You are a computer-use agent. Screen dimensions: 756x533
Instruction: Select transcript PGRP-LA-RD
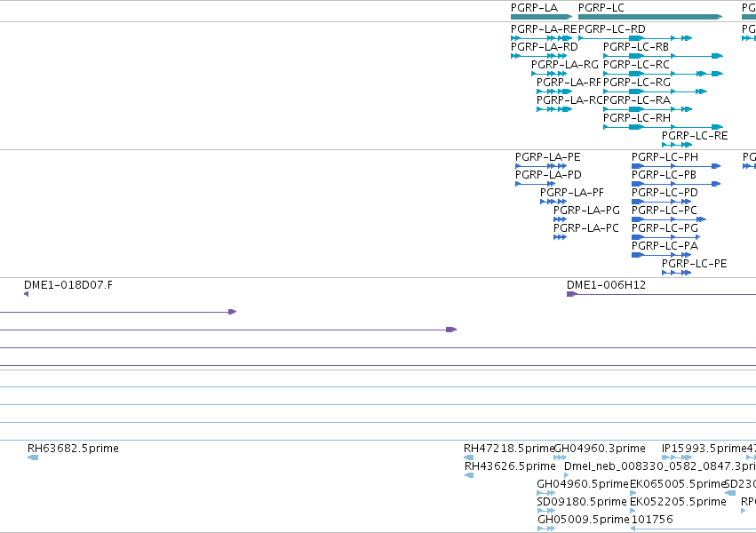pos(539,56)
